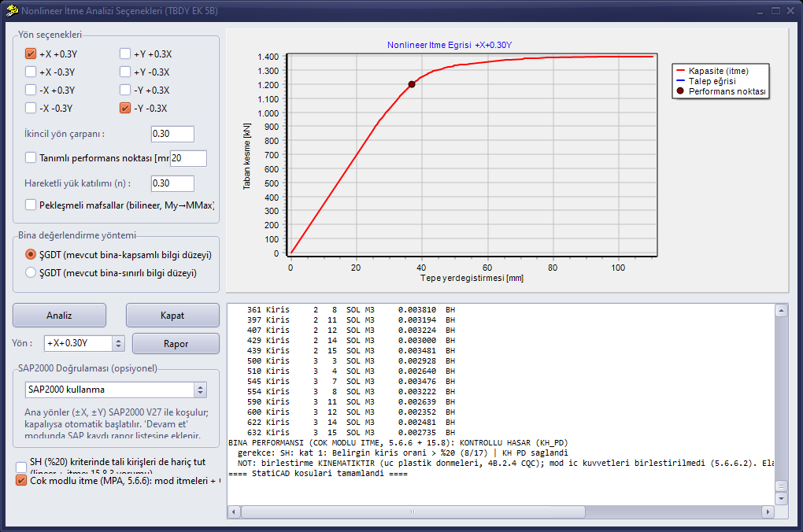Select ŞGDT mevcut bina-sınırlı bilgi düzeyi

pyautogui.click(x=31, y=272)
